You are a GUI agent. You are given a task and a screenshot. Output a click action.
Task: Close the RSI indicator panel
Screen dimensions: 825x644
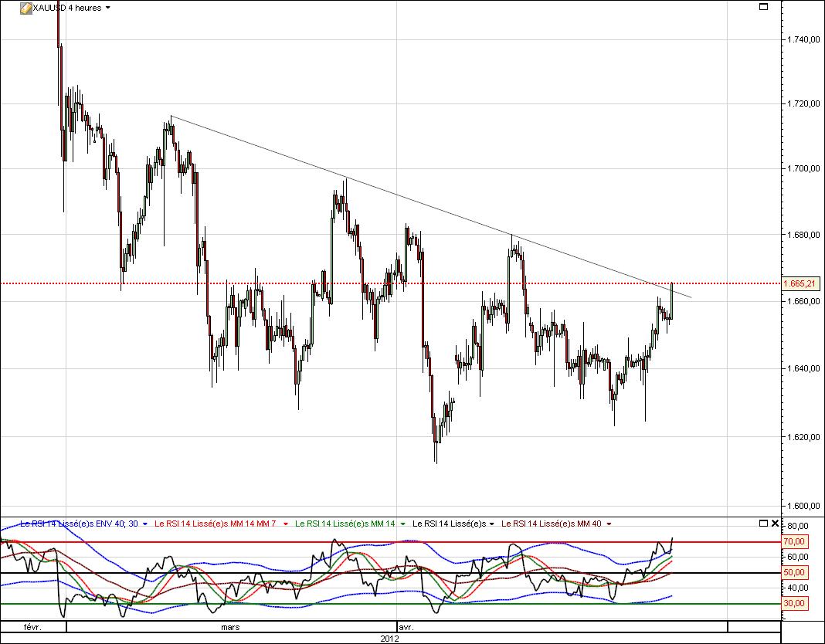(774, 523)
